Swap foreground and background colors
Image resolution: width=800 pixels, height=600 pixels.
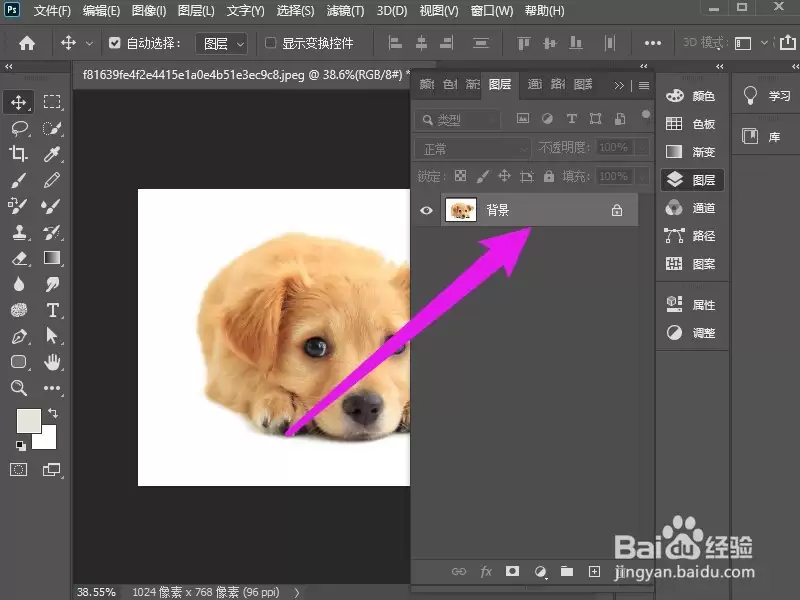(53, 413)
